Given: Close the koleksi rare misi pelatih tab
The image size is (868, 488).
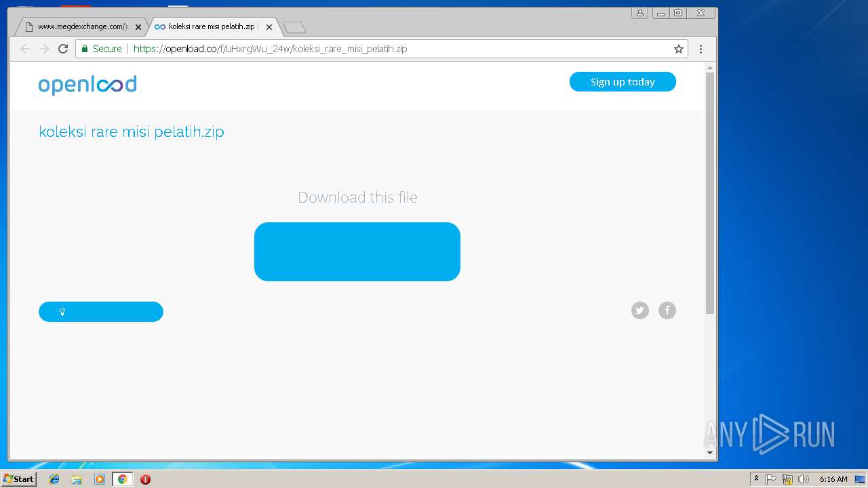Looking at the screenshot, I should [x=269, y=27].
